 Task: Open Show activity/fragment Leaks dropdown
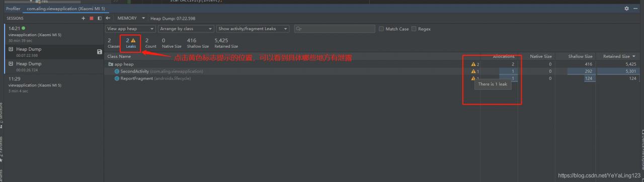click(253, 29)
